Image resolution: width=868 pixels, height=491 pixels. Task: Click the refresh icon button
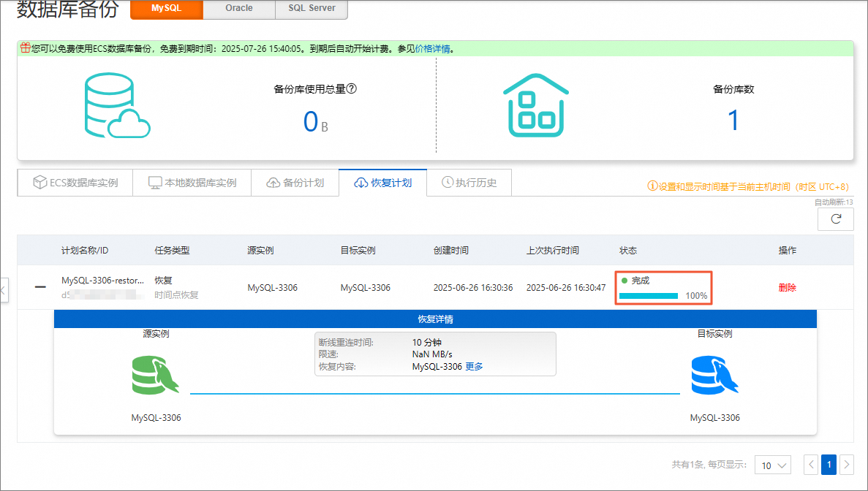pos(835,219)
